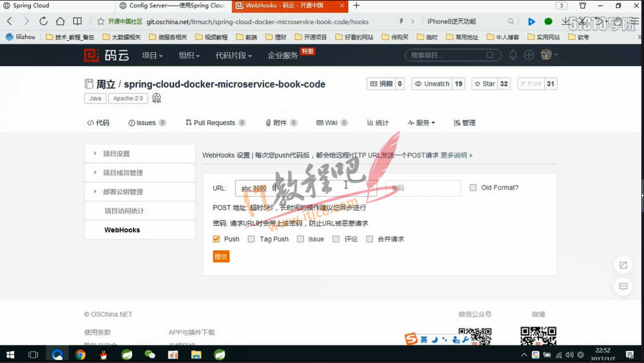Click the Sogou input method S icon
This screenshot has width=644, height=363.
pos(411,339)
